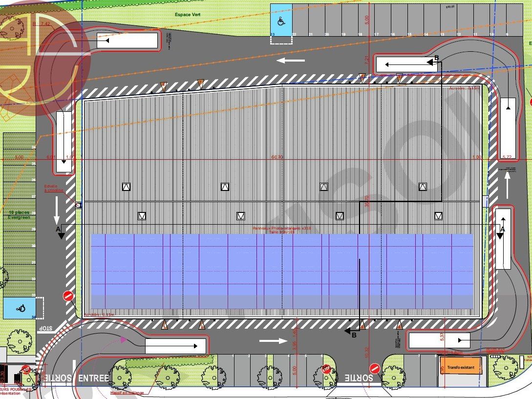Click the Espace Vert label

coord(188,15)
